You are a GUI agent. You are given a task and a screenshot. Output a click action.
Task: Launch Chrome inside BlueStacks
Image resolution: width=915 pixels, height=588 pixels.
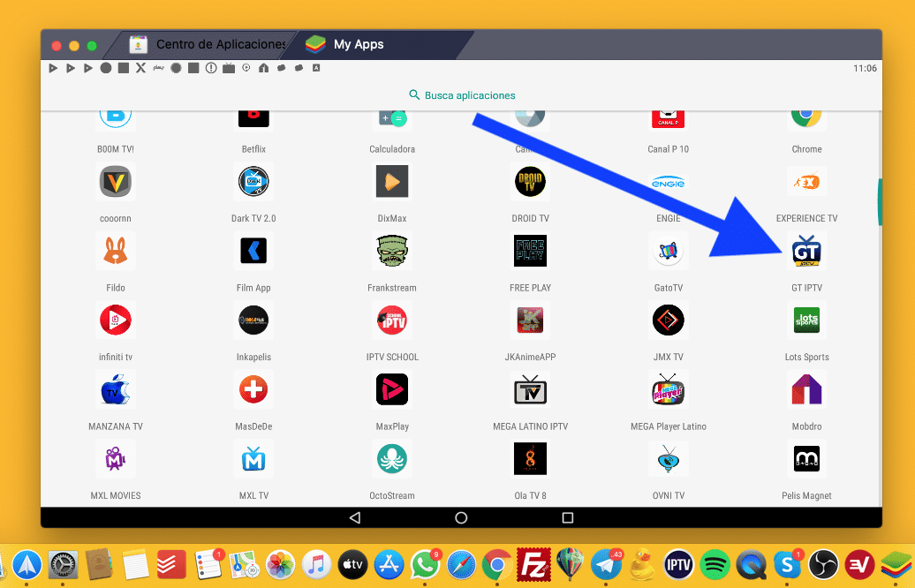point(806,114)
